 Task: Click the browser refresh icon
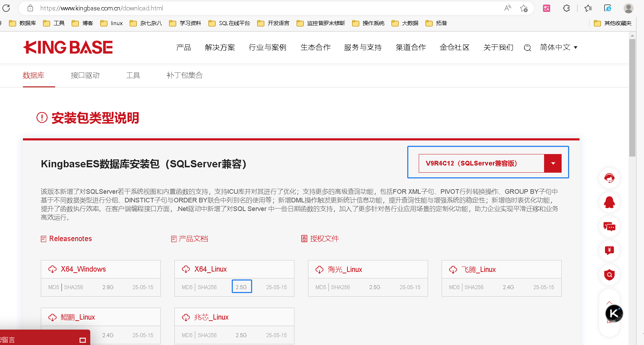(x=6, y=8)
